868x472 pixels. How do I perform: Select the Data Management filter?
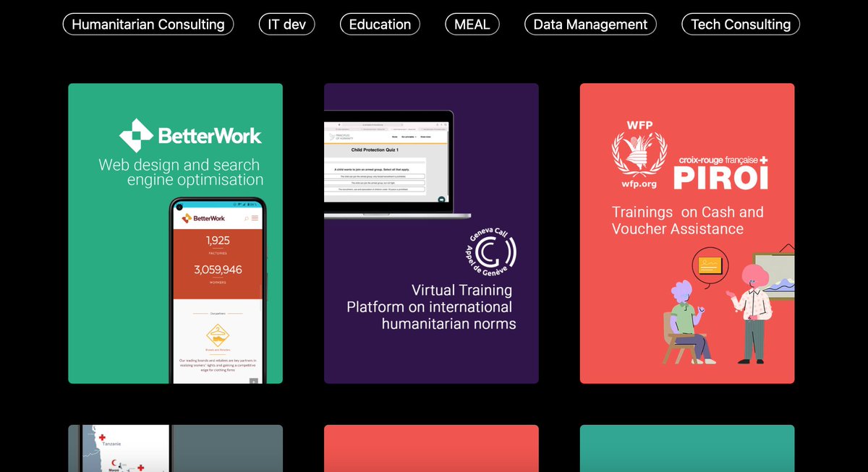pyautogui.click(x=590, y=24)
